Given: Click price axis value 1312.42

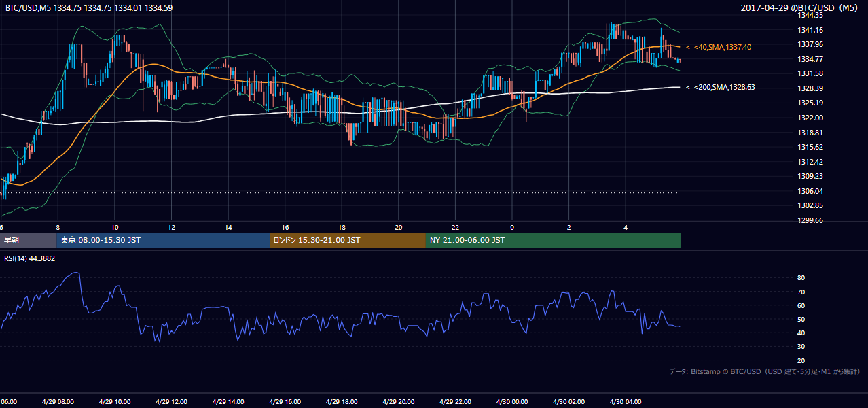Looking at the screenshot, I should (x=811, y=162).
